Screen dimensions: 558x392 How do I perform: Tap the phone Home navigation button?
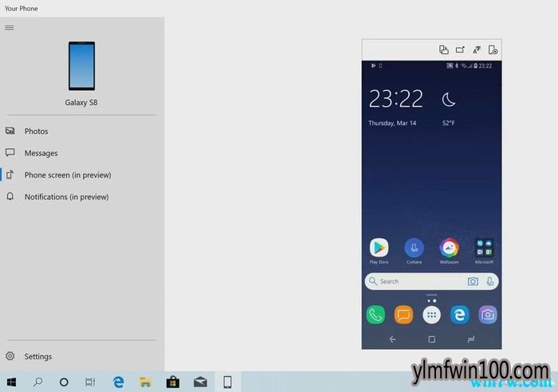(432, 339)
